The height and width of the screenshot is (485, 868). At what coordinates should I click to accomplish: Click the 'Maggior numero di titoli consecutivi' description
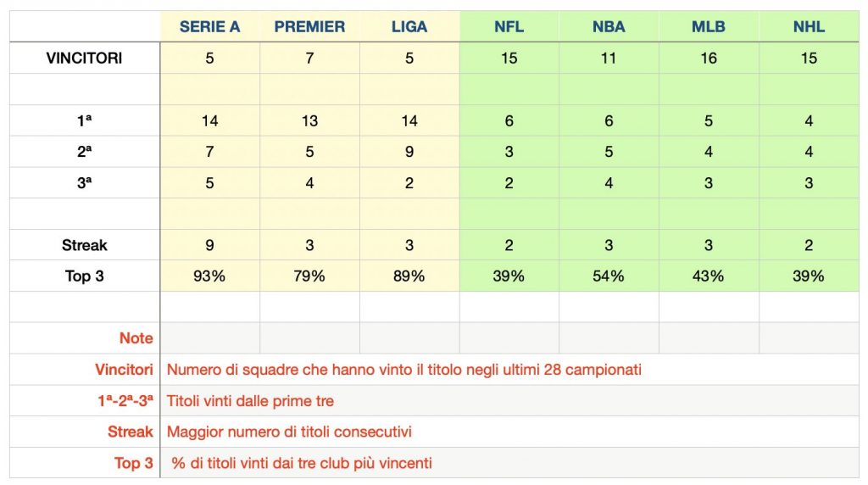tap(289, 432)
